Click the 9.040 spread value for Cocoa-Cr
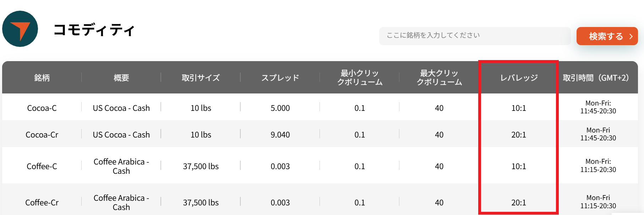This screenshot has width=644, height=215. point(280,135)
